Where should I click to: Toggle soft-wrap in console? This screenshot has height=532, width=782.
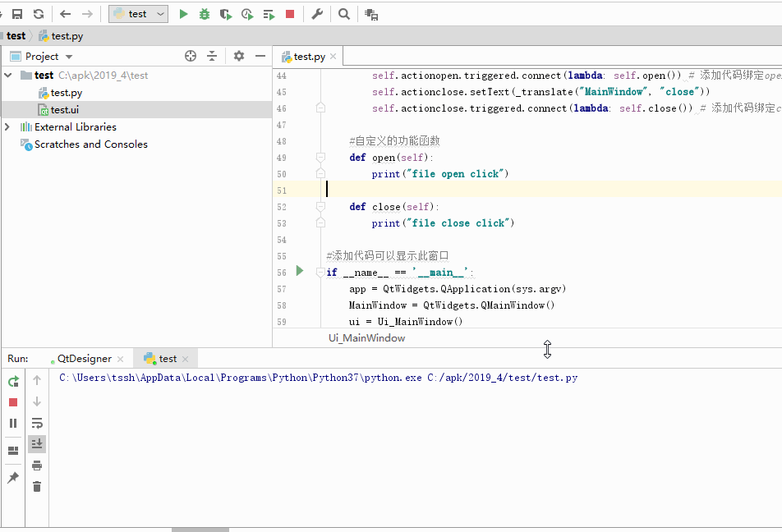pyautogui.click(x=37, y=424)
